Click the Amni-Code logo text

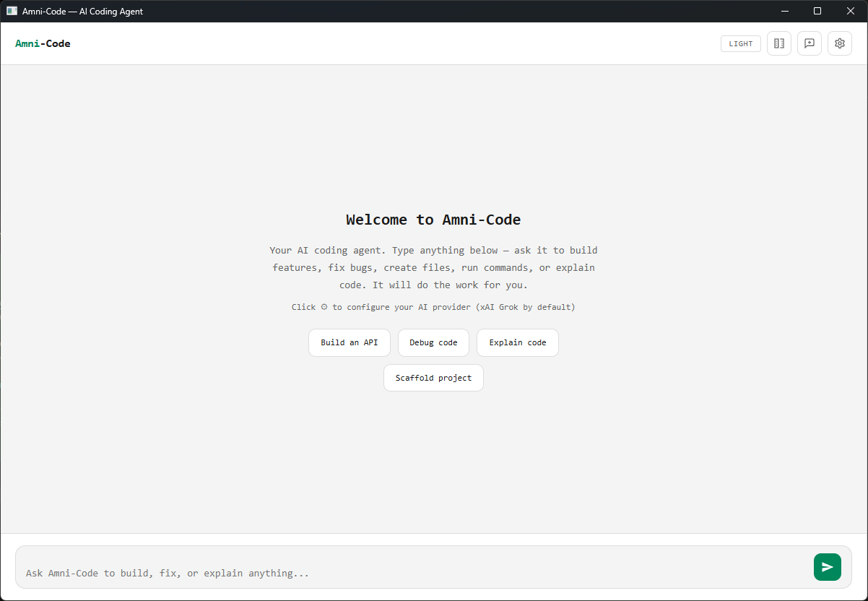[43, 43]
